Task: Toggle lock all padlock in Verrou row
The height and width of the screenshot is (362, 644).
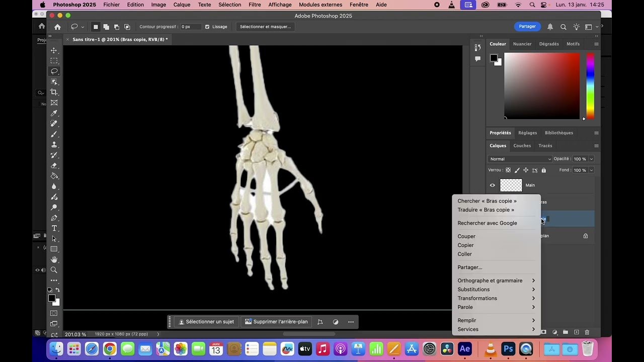Action: 543,170
